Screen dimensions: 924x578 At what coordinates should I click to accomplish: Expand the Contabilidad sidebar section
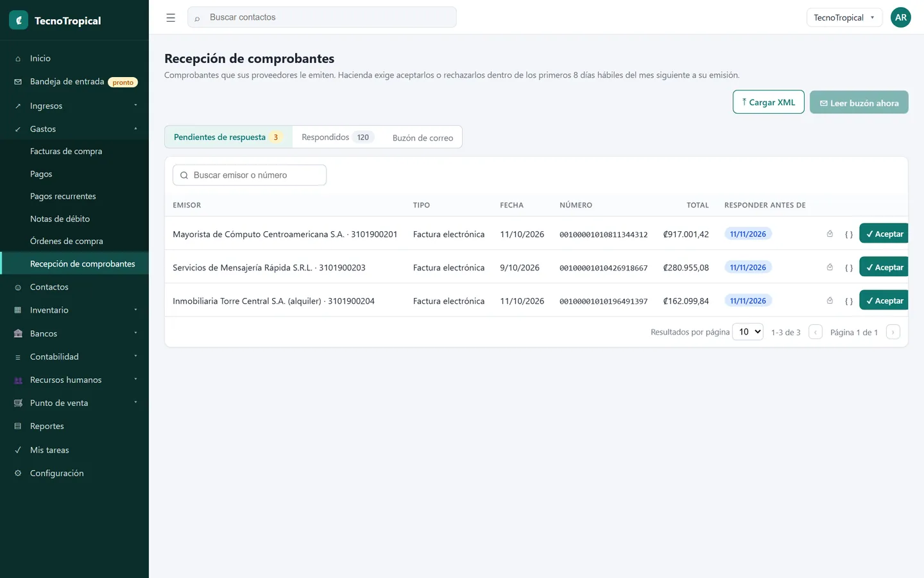pyautogui.click(x=74, y=356)
